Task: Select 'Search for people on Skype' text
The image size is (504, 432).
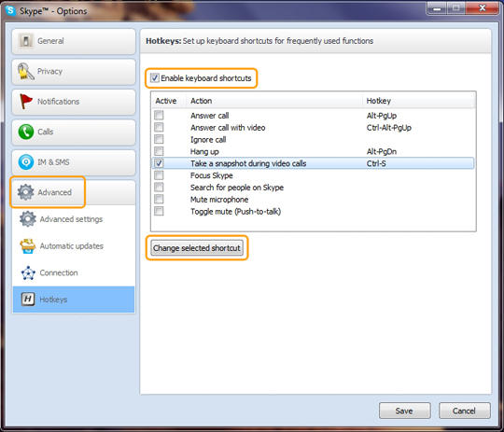Action: 237,188
